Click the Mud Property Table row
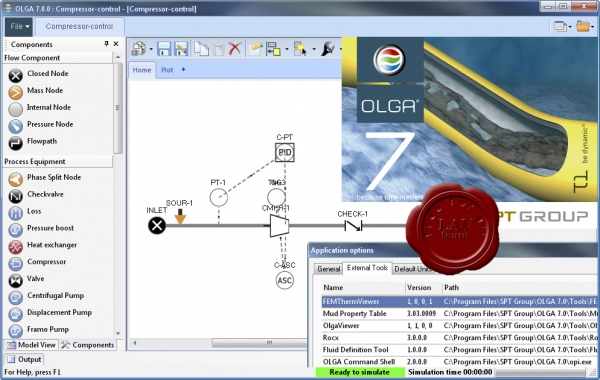The image size is (600, 380). pyautogui.click(x=459, y=313)
